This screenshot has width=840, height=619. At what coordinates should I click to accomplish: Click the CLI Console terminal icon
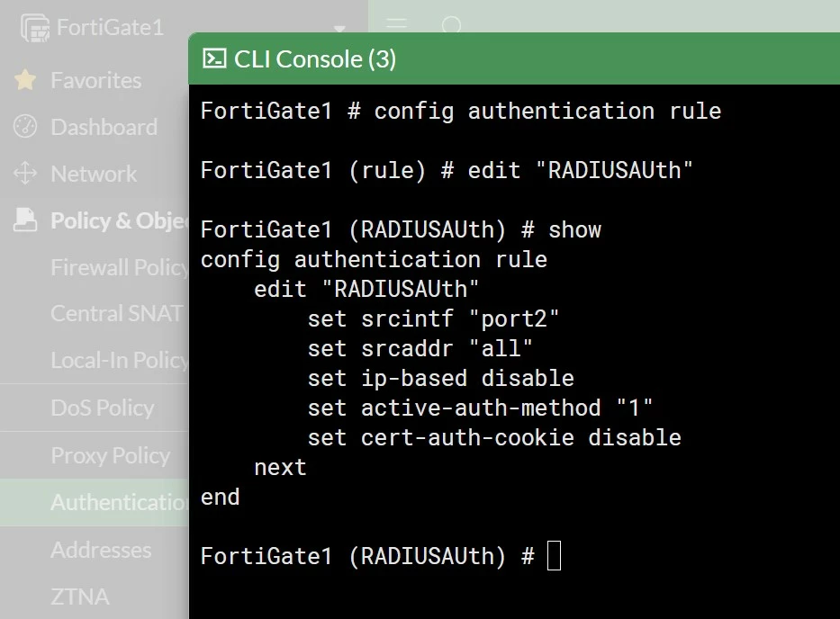click(x=214, y=58)
